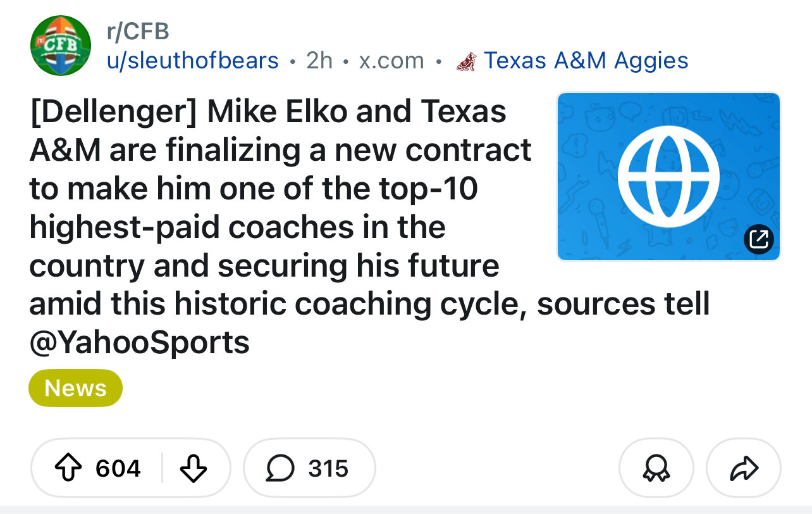Click the 315 comments count
Viewport: 812px width, 514px height.
[328, 469]
